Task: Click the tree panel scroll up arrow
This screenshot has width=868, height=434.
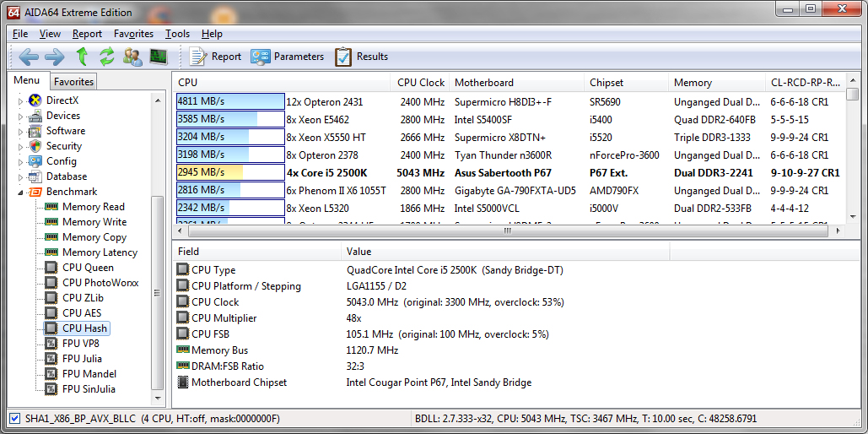Action: pos(158,100)
